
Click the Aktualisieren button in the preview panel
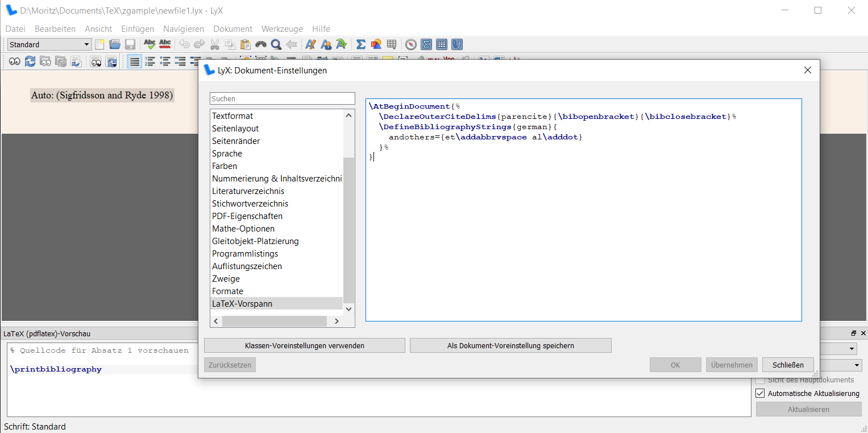(x=808, y=409)
